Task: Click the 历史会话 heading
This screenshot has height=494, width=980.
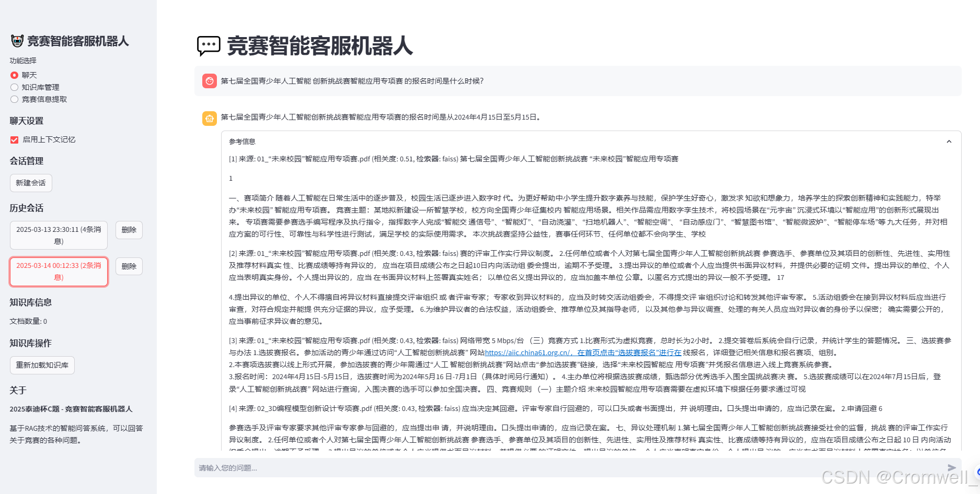Action: click(27, 208)
